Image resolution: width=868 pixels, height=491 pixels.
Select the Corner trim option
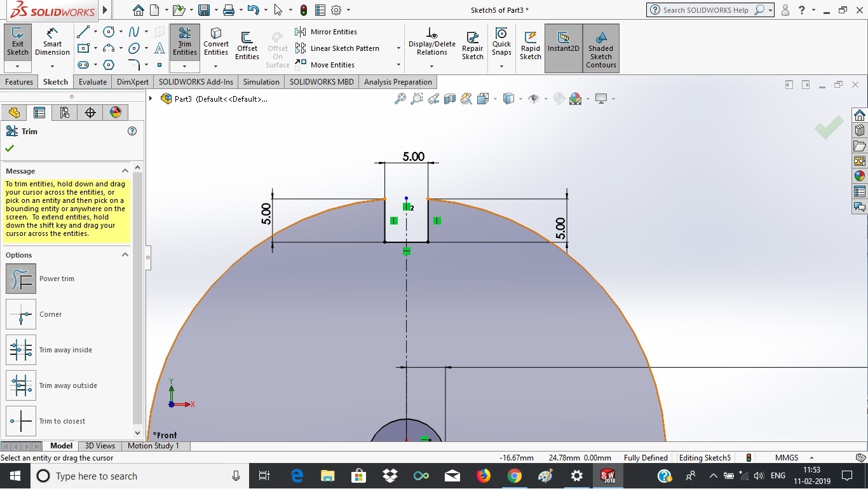21,314
